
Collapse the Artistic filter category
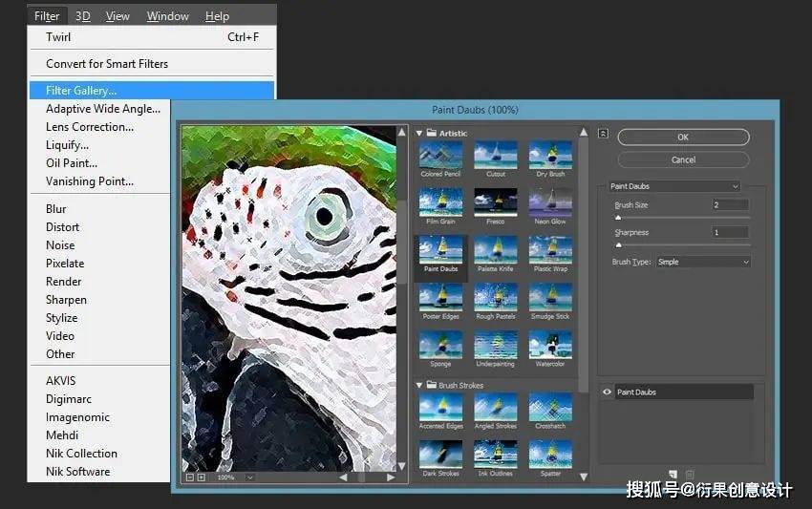point(419,133)
